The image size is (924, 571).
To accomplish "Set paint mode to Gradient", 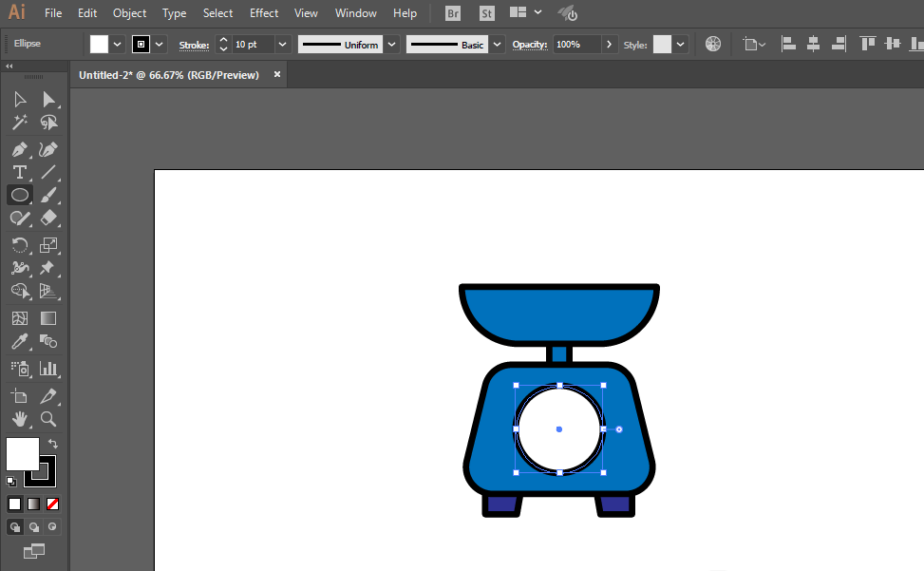I will tap(33, 504).
